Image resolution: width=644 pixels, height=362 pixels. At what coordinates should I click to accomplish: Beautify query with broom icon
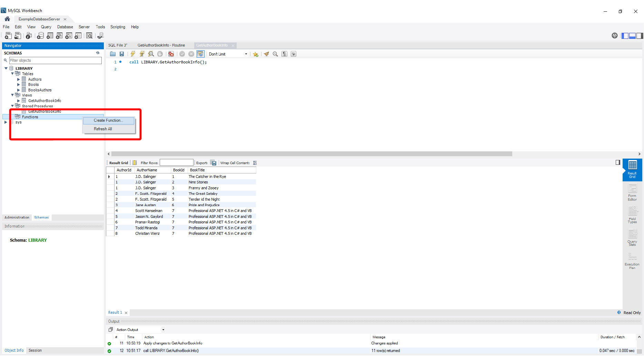[266, 54]
